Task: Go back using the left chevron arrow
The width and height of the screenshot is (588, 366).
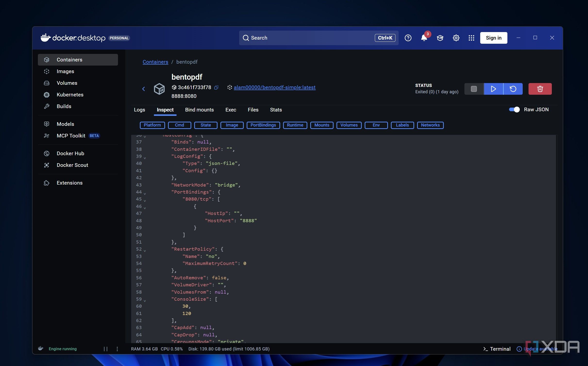Action: coord(143,89)
